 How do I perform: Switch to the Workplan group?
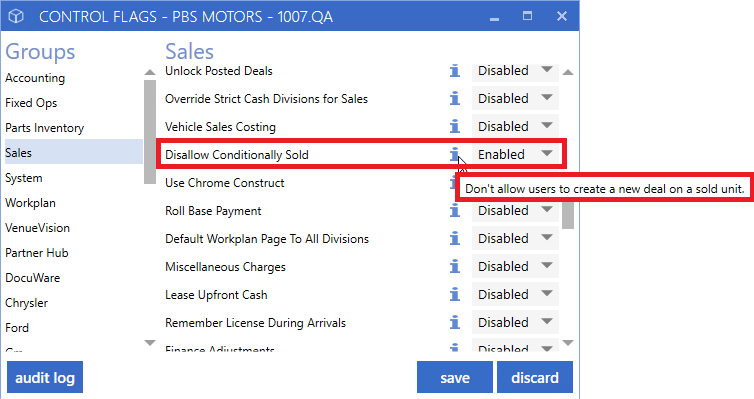pos(30,203)
